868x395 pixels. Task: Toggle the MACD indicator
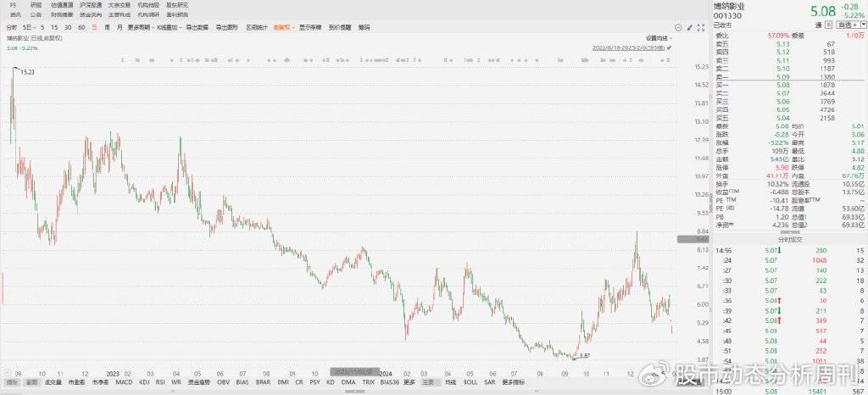pyautogui.click(x=124, y=382)
